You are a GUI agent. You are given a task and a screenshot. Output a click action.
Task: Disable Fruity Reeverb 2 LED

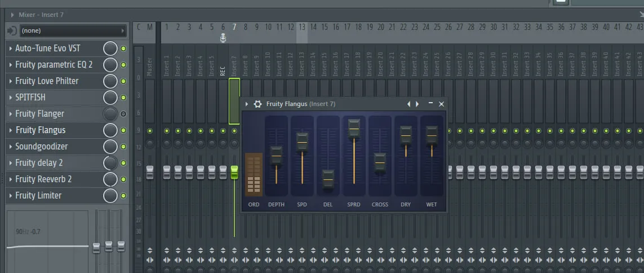(123, 179)
